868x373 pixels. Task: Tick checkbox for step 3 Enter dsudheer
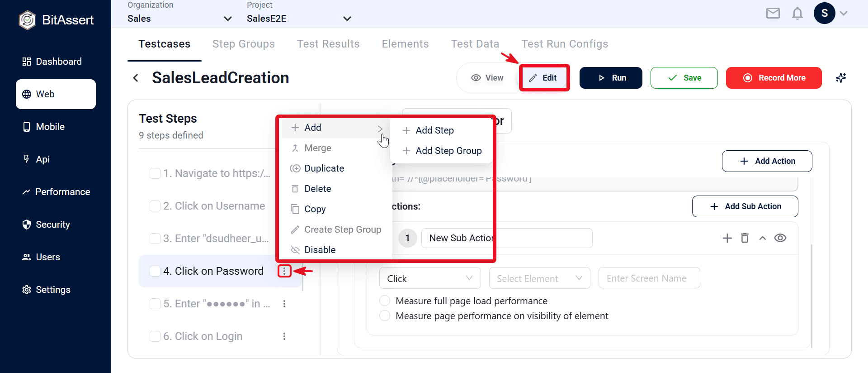[x=155, y=239]
